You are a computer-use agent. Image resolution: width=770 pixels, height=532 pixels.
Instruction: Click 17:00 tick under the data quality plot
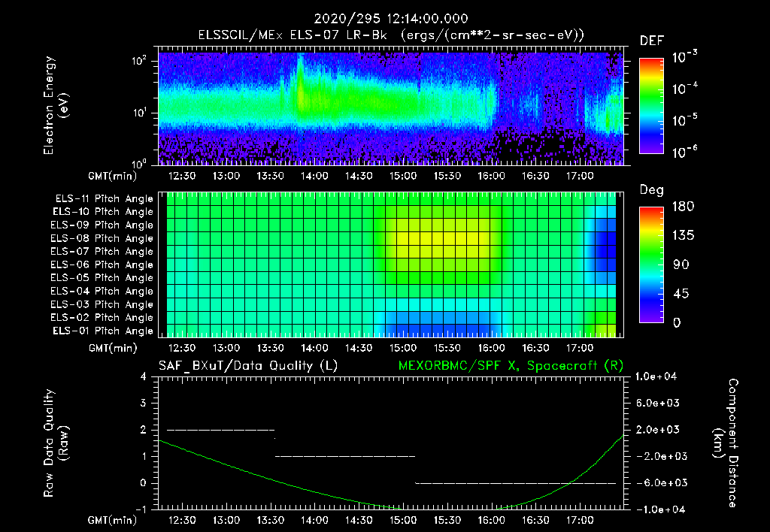coord(580,520)
